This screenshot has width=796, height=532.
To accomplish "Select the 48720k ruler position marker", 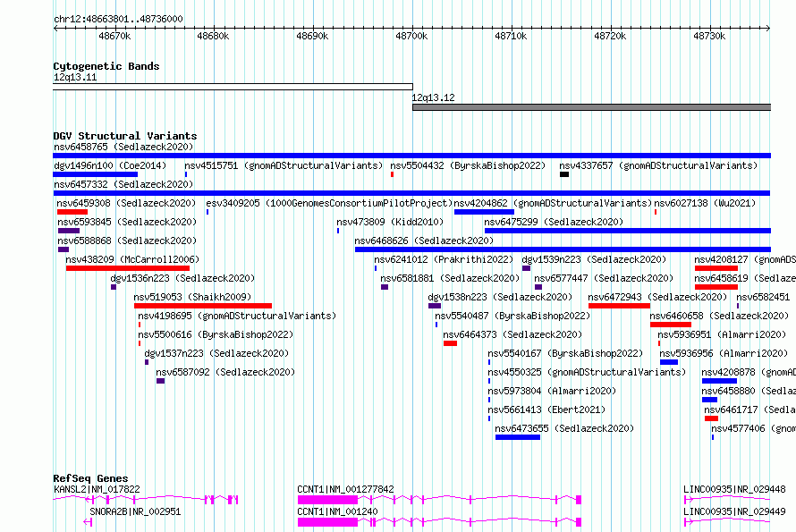I will (x=610, y=36).
